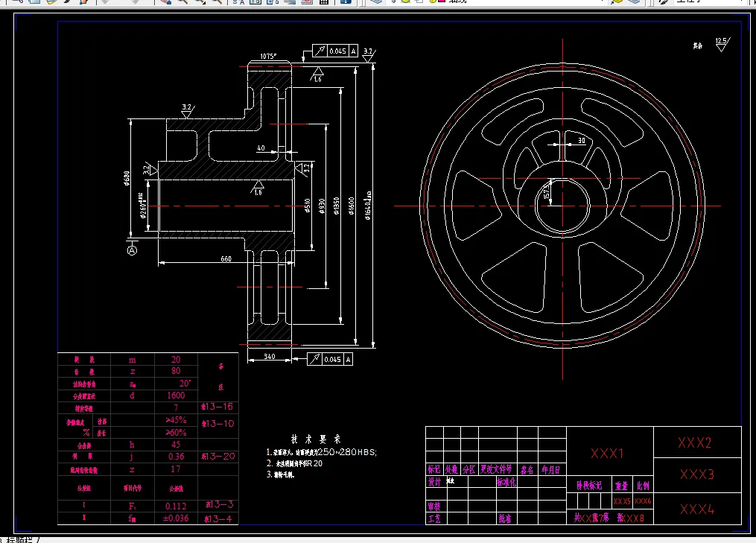Click the 1075° dimension text
756x543 pixels.
click(x=269, y=57)
